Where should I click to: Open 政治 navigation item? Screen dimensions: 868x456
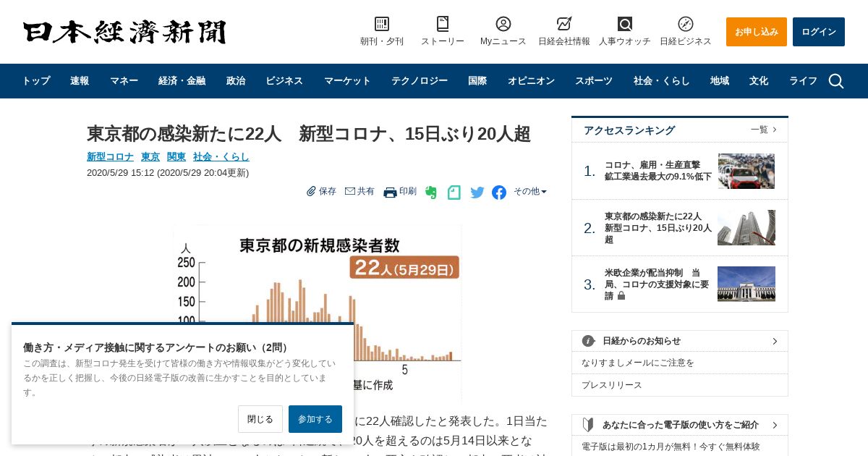click(x=236, y=81)
